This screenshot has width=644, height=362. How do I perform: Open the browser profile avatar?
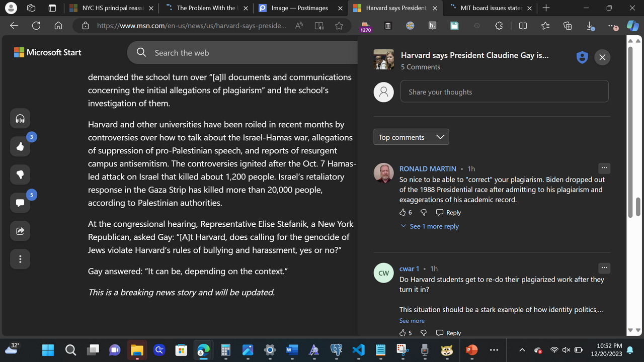coord(11,8)
